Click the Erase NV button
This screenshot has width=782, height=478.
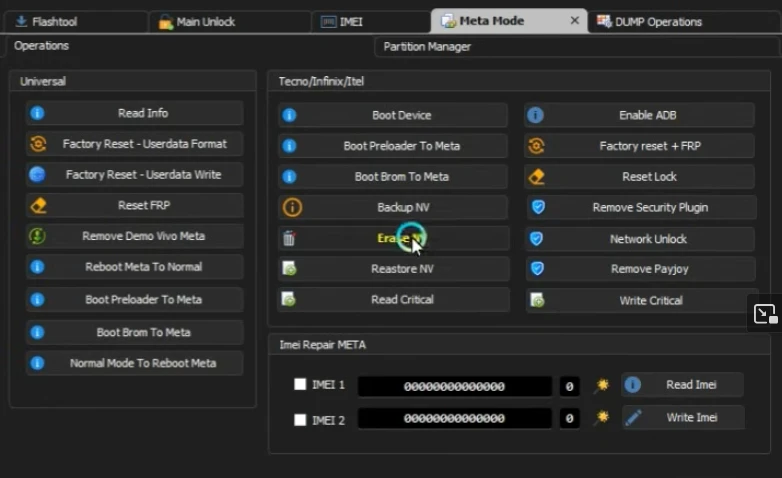[393, 239]
